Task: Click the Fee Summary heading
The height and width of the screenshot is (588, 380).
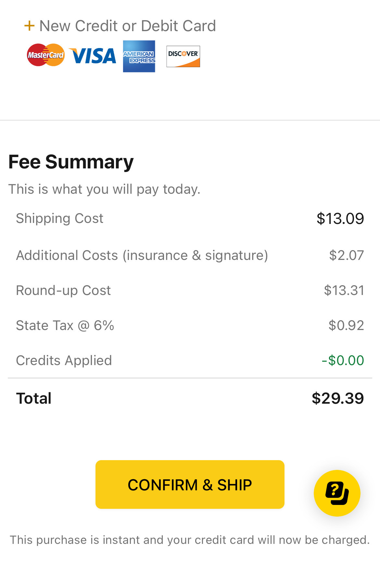Action: [x=71, y=162]
